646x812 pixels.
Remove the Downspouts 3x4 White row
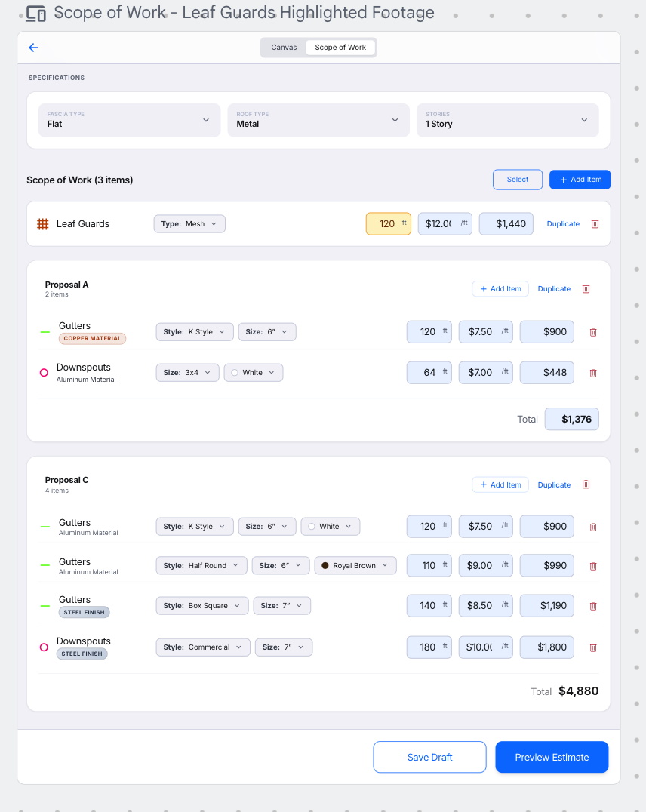(x=593, y=373)
